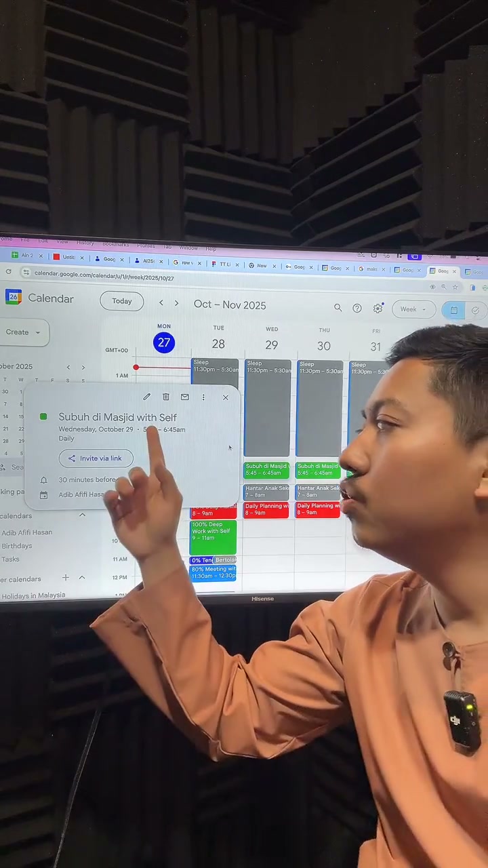
Task: Click the green event color dot in popup
Action: click(x=43, y=417)
